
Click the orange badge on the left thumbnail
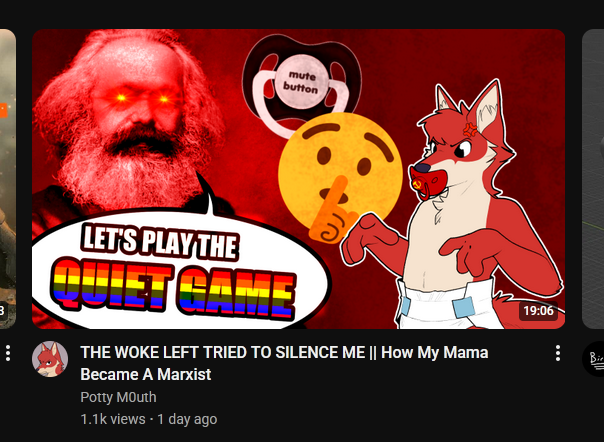pyautogui.click(x=3, y=110)
